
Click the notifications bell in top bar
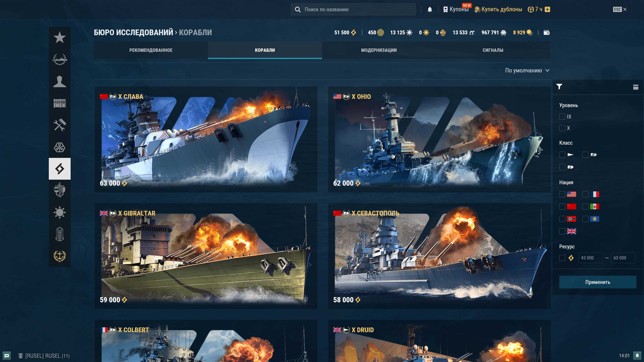pos(430,10)
